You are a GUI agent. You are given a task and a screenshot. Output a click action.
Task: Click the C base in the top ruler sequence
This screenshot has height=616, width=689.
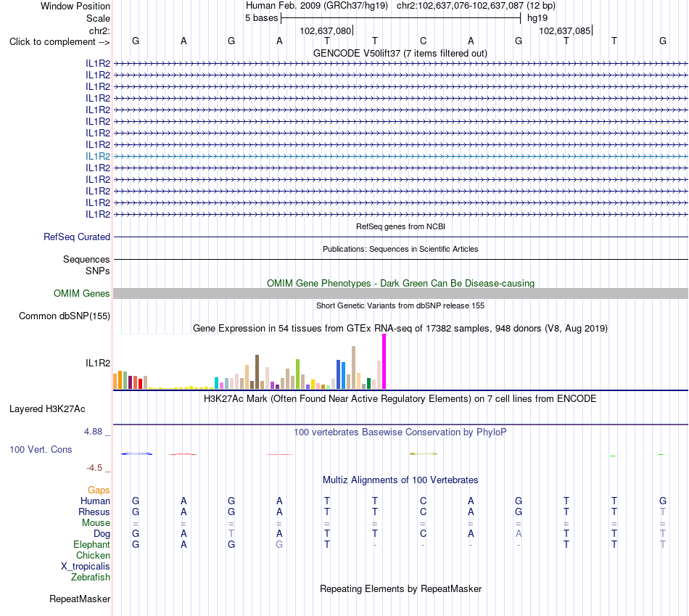(x=423, y=41)
